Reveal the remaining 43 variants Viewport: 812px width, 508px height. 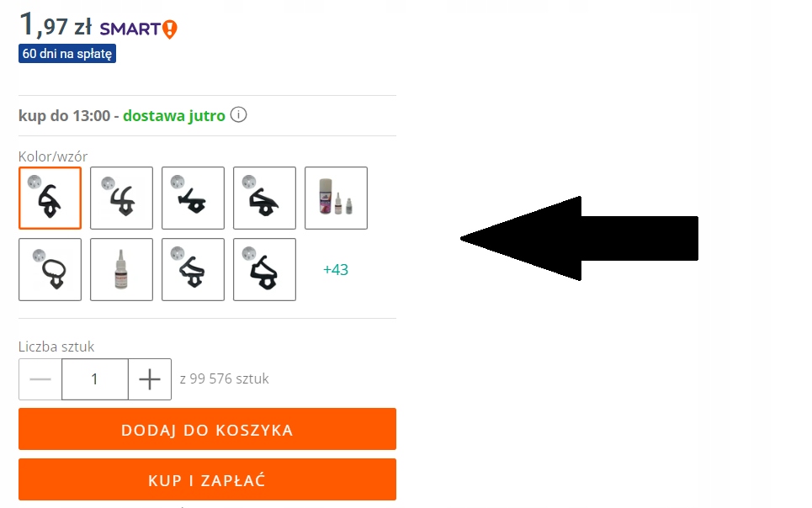coord(335,269)
